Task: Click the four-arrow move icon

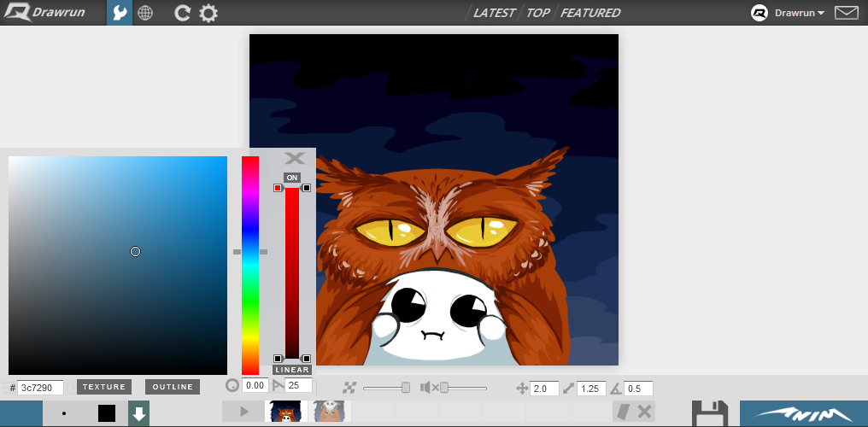Action: (521, 389)
